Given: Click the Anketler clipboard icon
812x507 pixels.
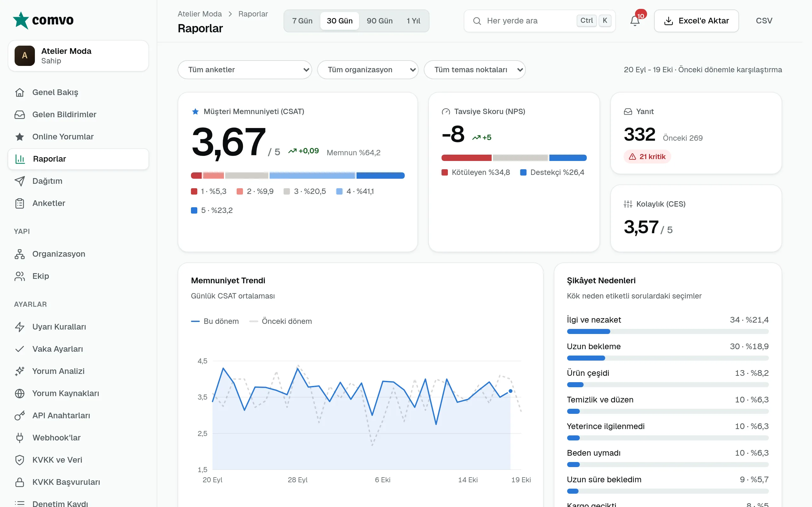Looking at the screenshot, I should (20, 203).
